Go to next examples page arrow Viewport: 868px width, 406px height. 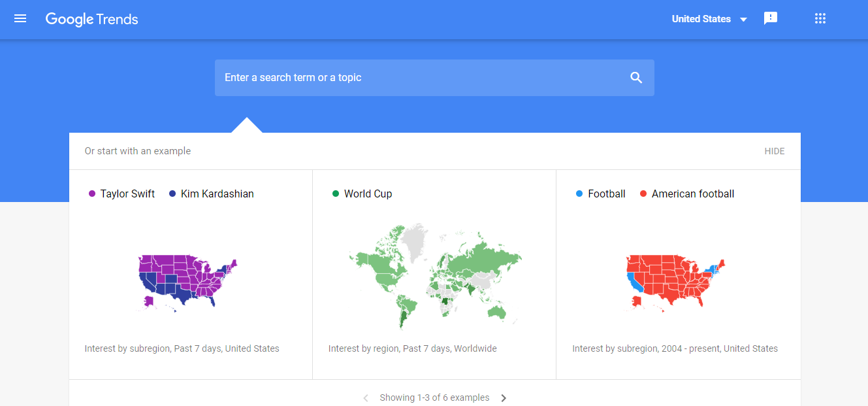[504, 398]
